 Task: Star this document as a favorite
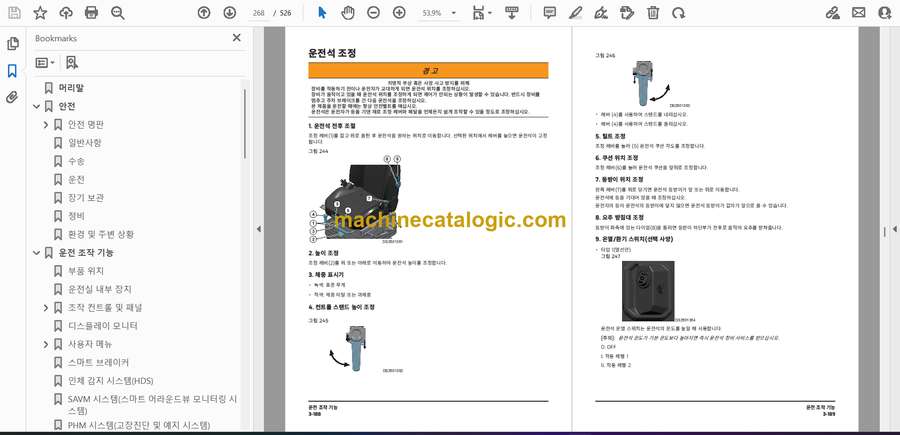40,13
